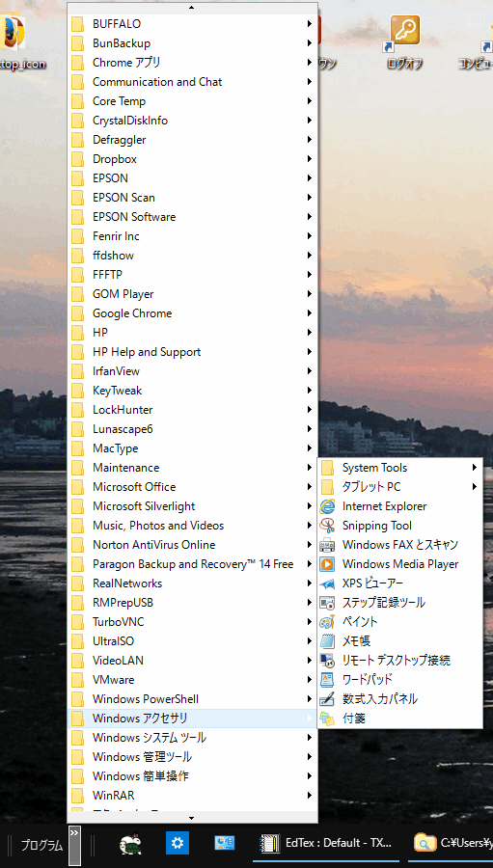Select the GOM Player entry
The height and width of the screenshot is (868, 493).
192,294
